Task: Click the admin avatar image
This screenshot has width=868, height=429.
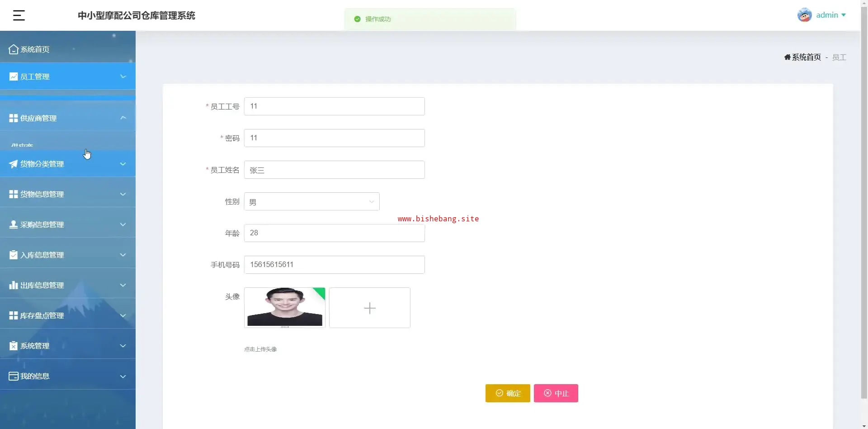Action: coord(804,15)
